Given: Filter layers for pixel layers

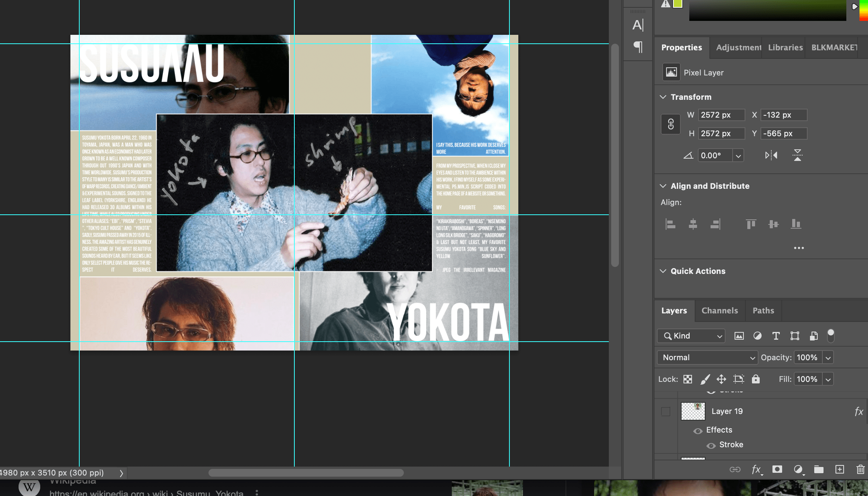Looking at the screenshot, I should tap(739, 336).
